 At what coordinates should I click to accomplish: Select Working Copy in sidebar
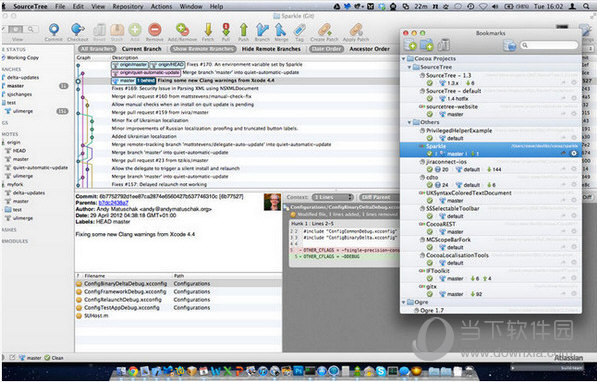click(x=23, y=58)
